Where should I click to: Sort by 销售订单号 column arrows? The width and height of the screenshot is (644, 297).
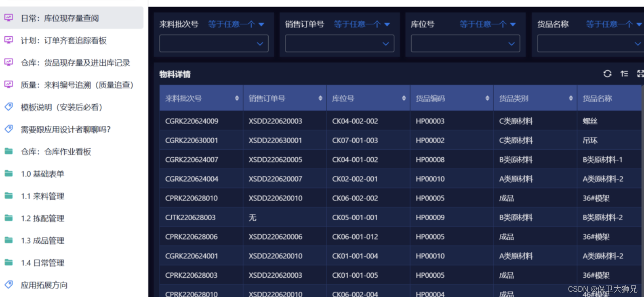point(320,98)
